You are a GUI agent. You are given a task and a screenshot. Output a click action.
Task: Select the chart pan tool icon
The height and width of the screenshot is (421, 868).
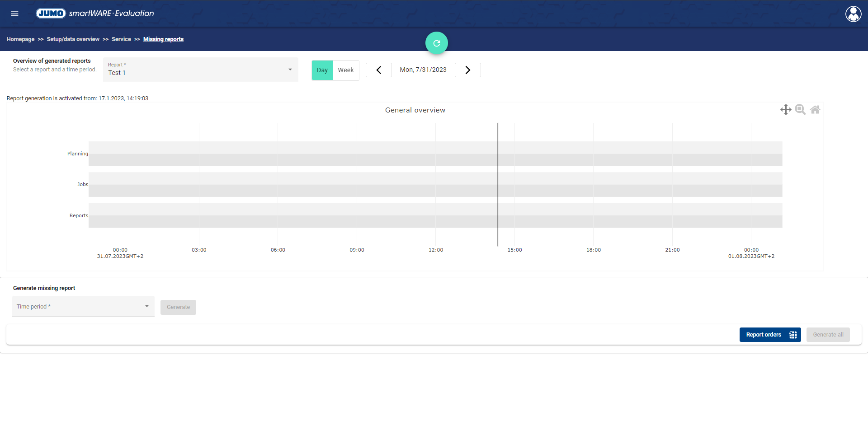coord(785,110)
